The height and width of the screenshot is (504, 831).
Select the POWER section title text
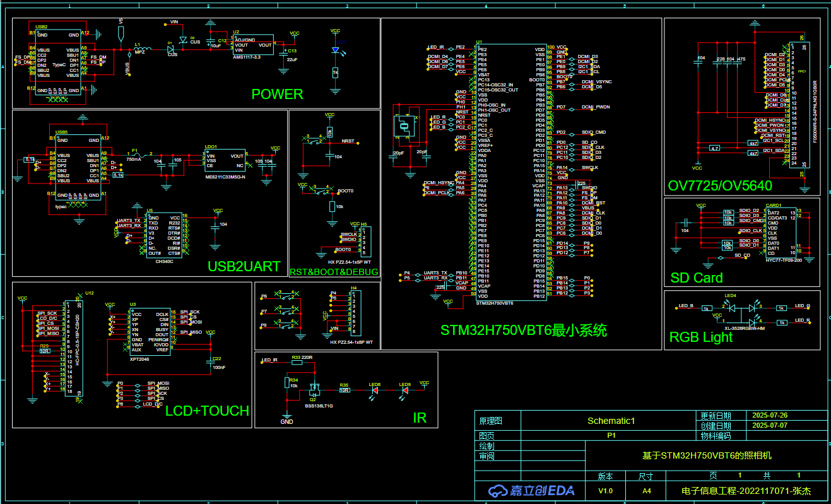(x=277, y=95)
